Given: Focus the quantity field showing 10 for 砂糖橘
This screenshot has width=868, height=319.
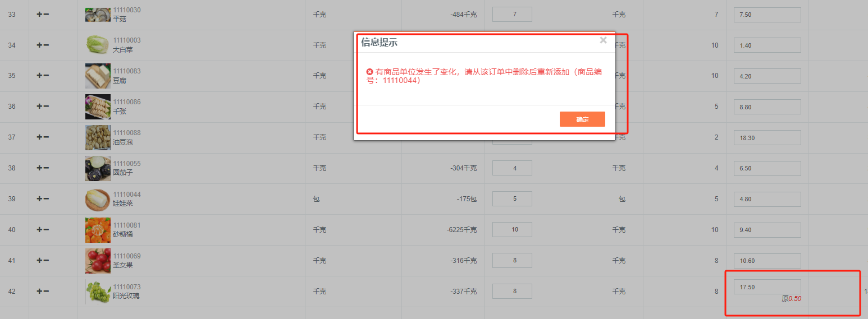Looking at the screenshot, I should [x=512, y=230].
